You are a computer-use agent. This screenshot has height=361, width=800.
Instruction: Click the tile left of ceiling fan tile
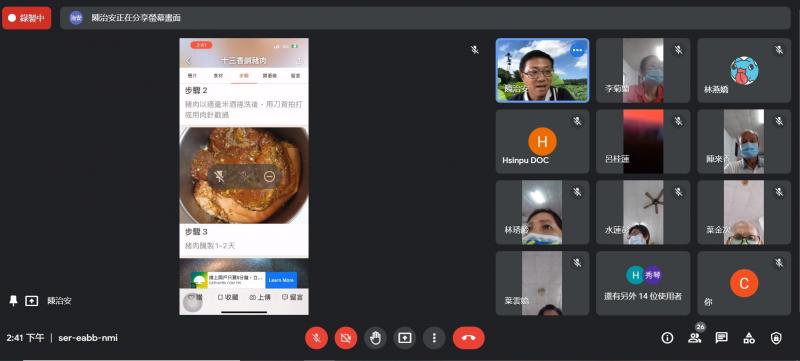click(x=542, y=212)
